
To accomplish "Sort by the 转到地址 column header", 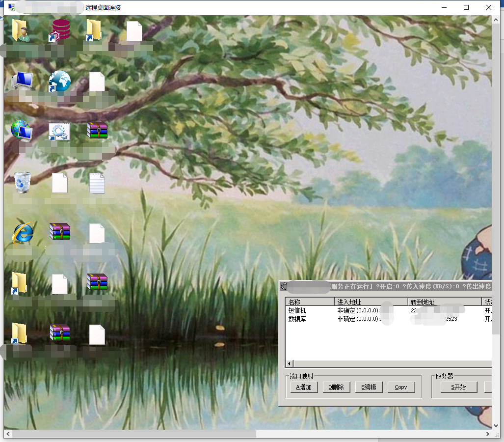I will coord(445,302).
